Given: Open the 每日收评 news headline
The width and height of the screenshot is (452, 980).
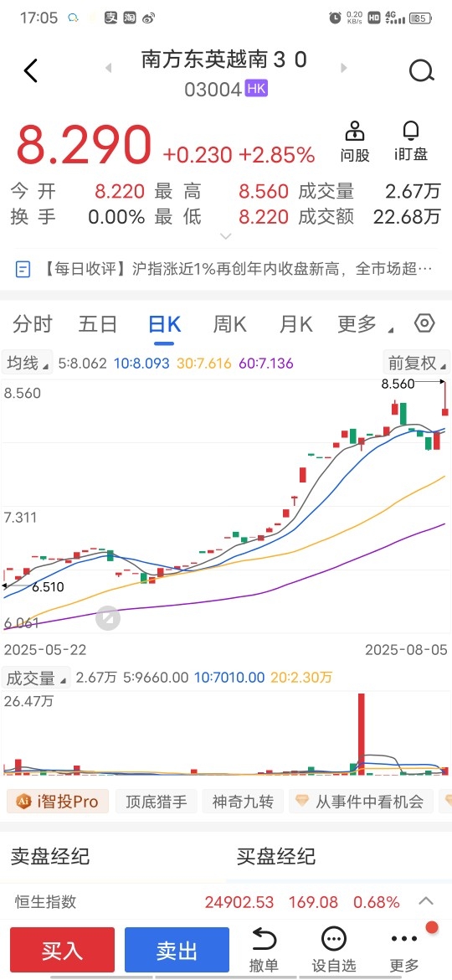Looking at the screenshot, I should [x=237, y=270].
